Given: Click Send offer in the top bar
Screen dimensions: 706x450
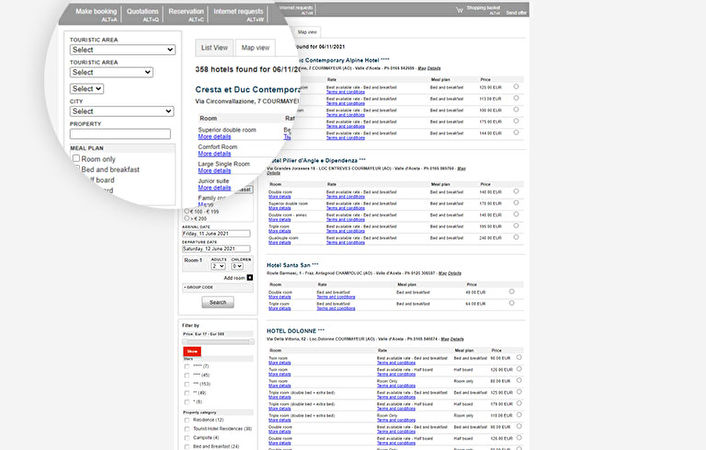Looking at the screenshot, I should [x=516, y=13].
